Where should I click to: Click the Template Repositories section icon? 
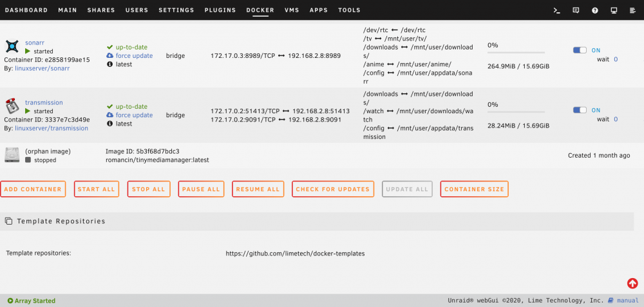(x=8, y=221)
